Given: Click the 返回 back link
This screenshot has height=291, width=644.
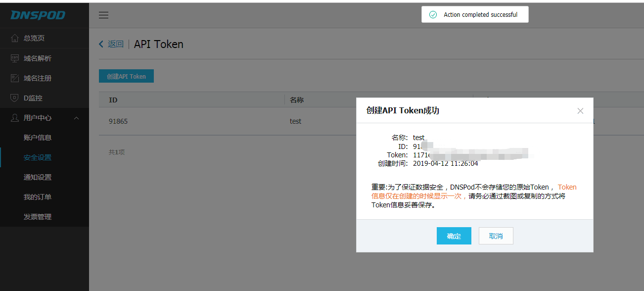Looking at the screenshot, I should click(x=111, y=44).
